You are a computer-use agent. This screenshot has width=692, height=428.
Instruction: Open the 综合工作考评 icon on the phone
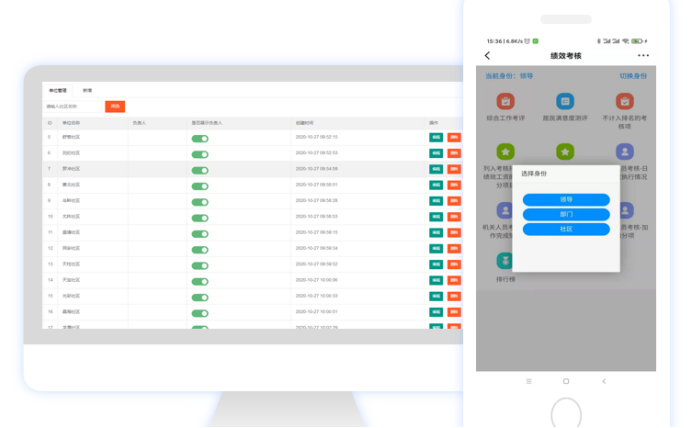click(505, 101)
